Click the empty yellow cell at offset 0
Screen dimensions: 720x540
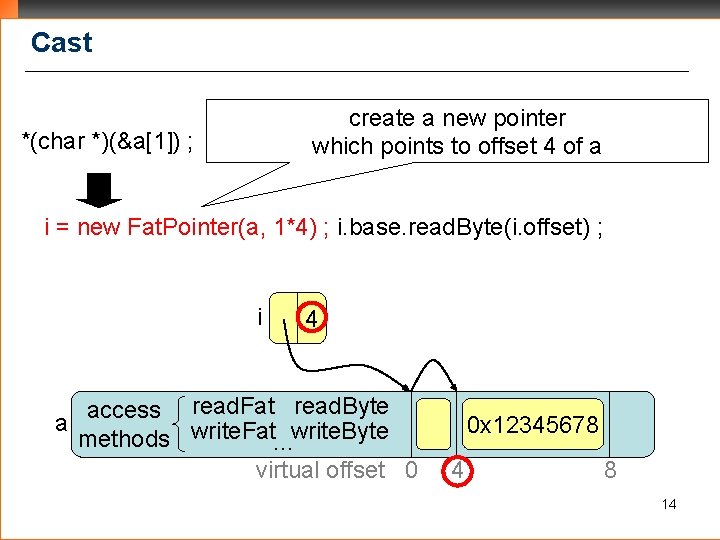(433, 424)
